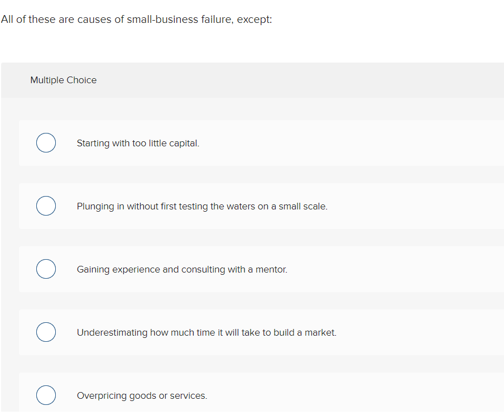
Task: Select the radio button for 'Gaining experience and consulting with a mentor'
Action: pos(46,269)
